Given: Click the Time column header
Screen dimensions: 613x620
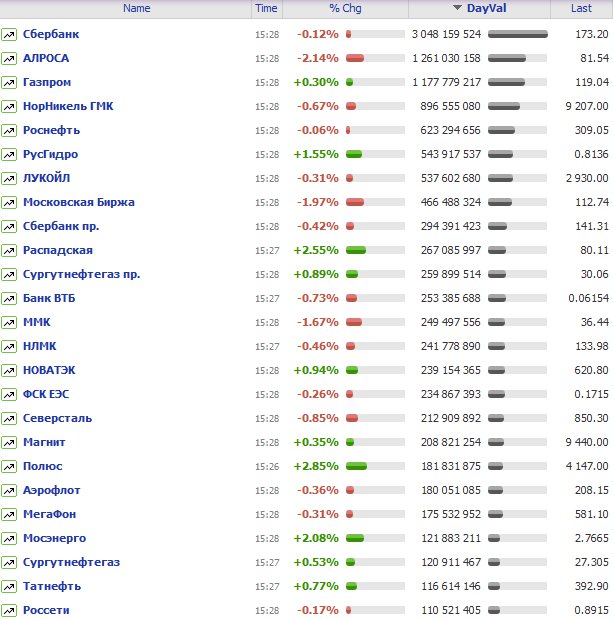Looking at the screenshot, I should (266, 8).
